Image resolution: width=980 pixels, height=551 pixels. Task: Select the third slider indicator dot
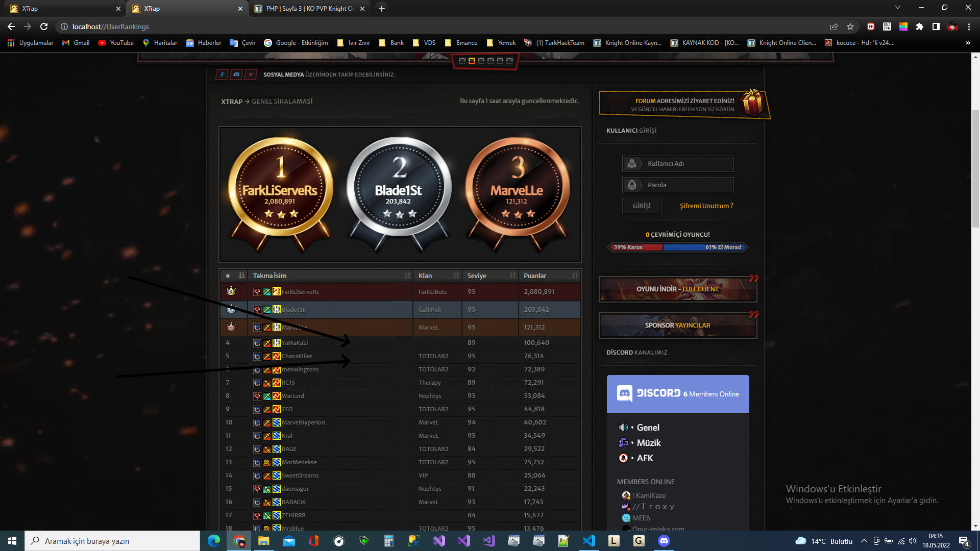[x=481, y=61]
